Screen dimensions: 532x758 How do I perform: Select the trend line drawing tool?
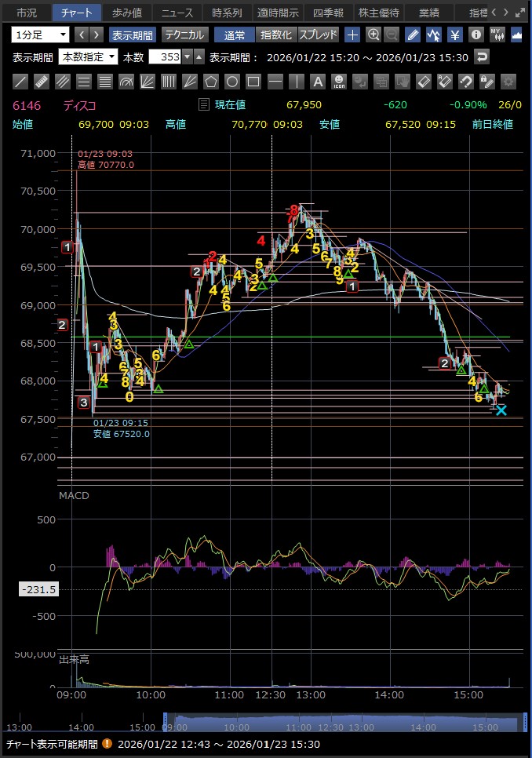pyautogui.click(x=21, y=82)
